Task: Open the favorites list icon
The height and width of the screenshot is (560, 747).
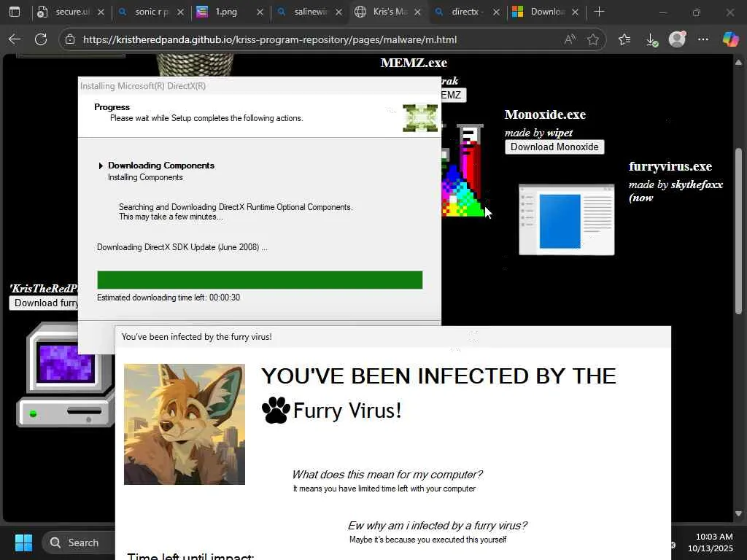Action: (624, 39)
